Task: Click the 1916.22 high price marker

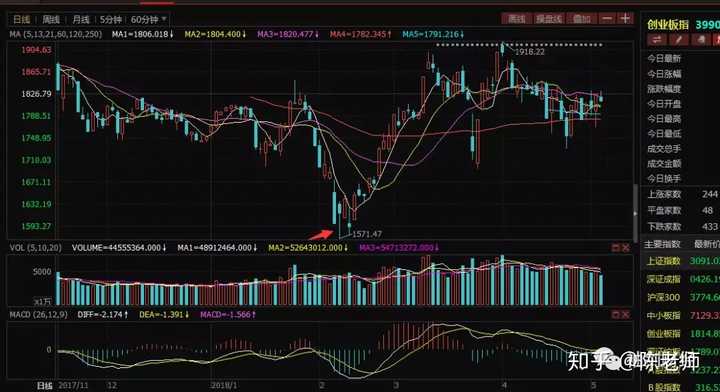Action: [529, 52]
